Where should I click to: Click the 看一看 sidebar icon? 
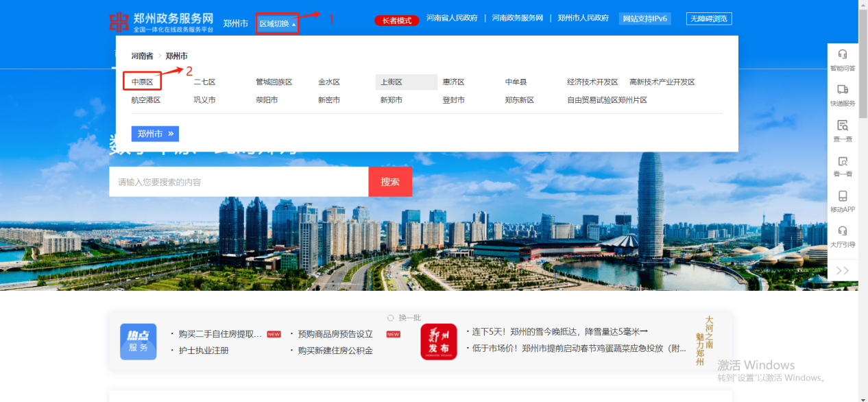(x=842, y=165)
